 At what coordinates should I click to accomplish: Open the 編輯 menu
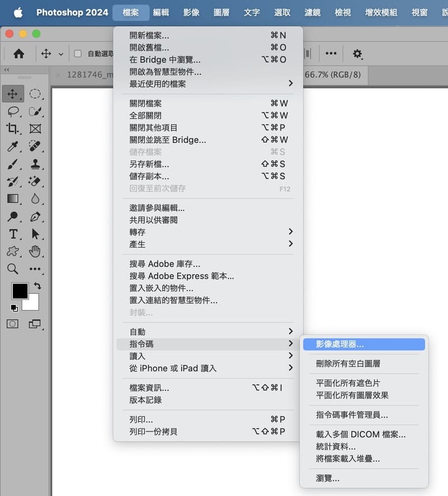pyautogui.click(x=161, y=13)
